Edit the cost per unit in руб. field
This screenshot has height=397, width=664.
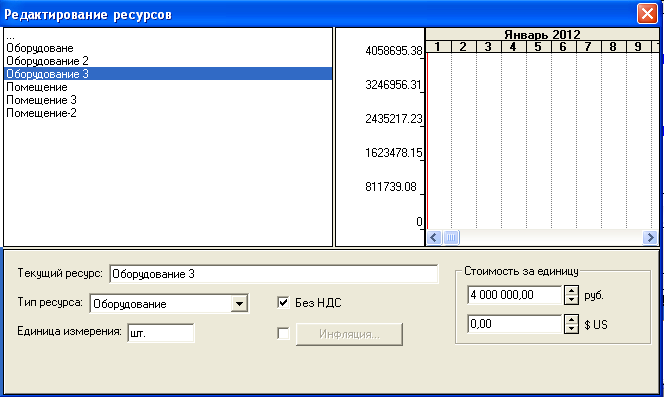tap(515, 295)
